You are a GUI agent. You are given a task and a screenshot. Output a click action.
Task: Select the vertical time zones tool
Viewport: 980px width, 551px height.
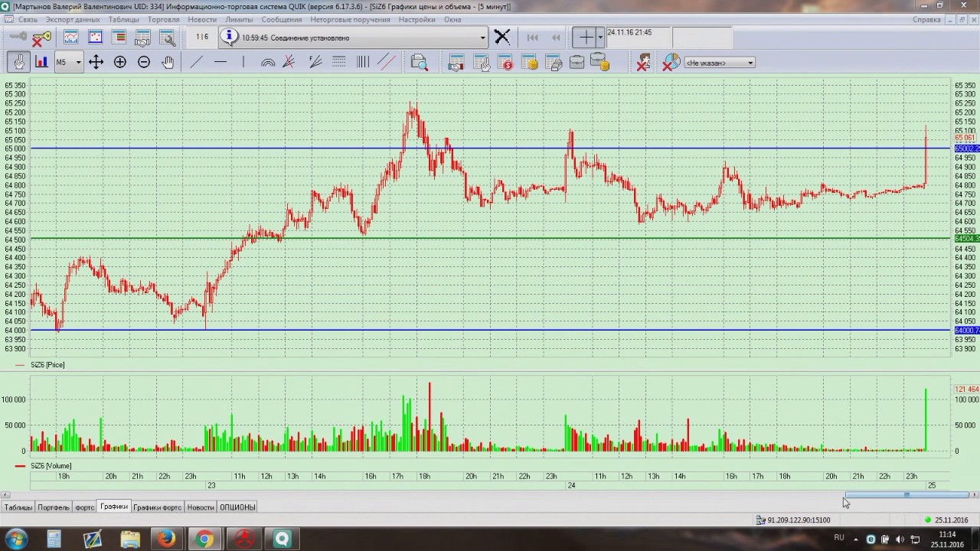pos(363,62)
